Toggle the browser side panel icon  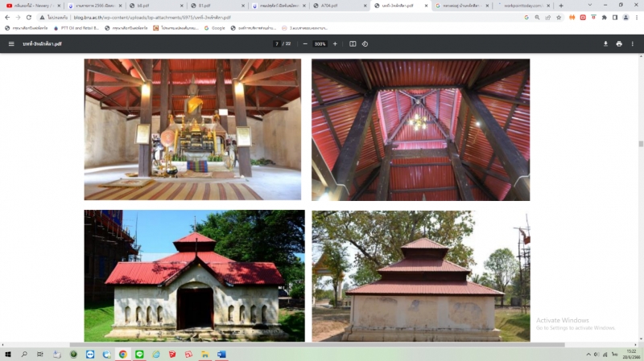[615, 18]
